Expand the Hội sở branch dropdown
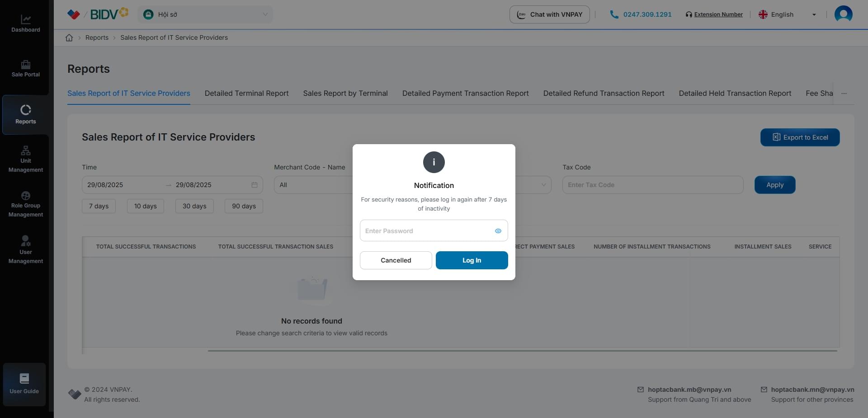868x418 pixels. point(205,14)
